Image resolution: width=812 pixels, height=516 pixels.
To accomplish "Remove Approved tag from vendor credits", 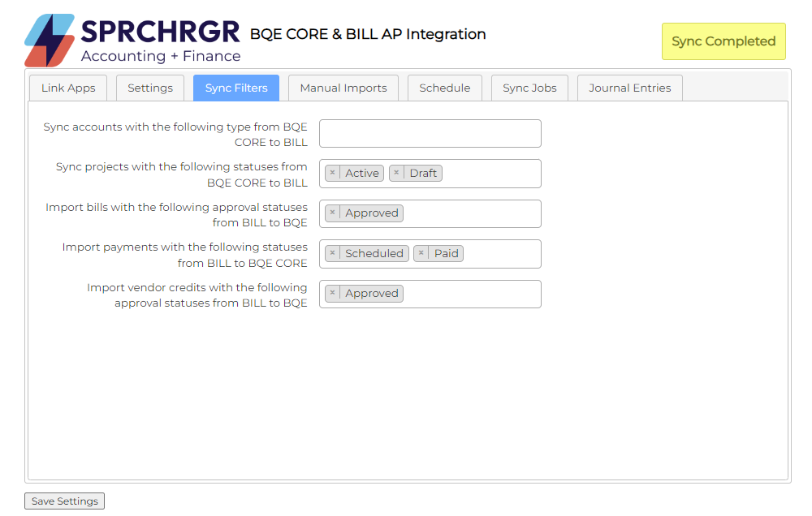I will [332, 294].
